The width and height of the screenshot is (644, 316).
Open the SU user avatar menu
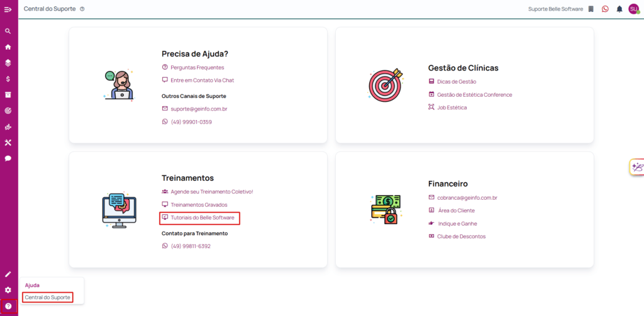click(633, 9)
